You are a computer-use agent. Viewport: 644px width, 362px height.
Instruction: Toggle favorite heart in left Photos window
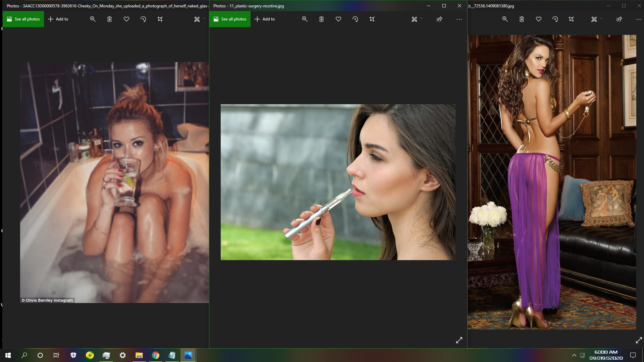coord(126,19)
